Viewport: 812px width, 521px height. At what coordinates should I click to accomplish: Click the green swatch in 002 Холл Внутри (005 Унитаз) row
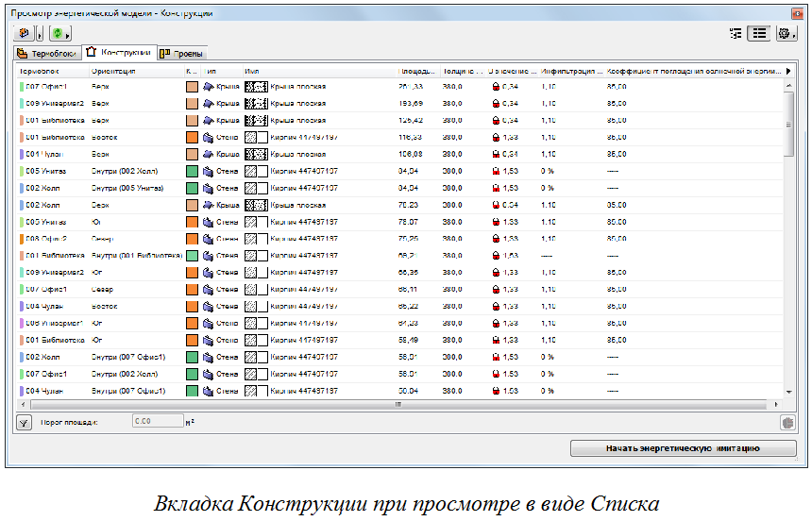tap(192, 188)
